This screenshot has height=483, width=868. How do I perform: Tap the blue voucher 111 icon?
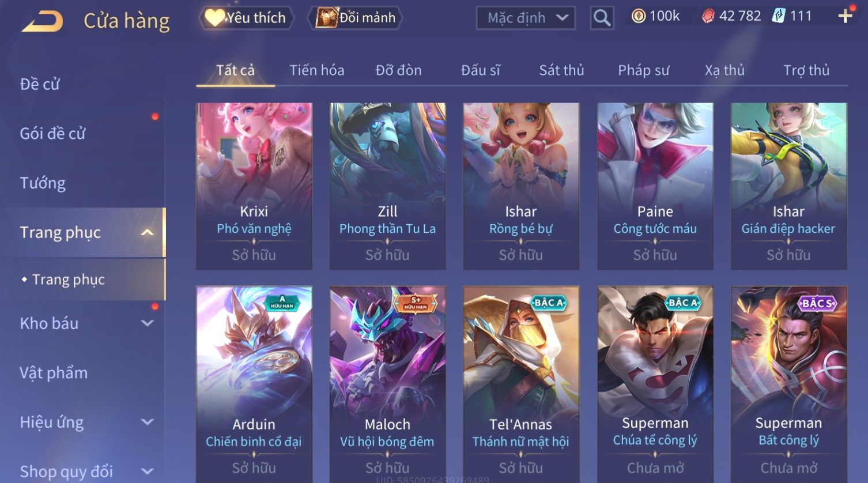pyautogui.click(x=779, y=16)
